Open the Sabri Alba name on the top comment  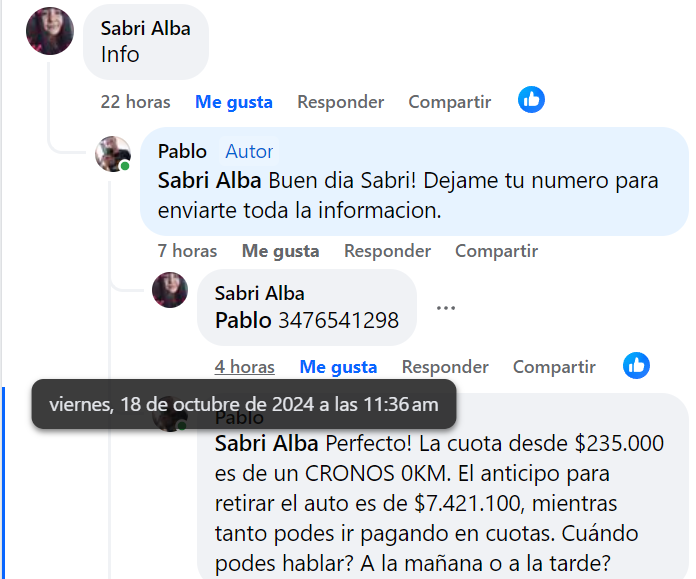click(x=145, y=28)
